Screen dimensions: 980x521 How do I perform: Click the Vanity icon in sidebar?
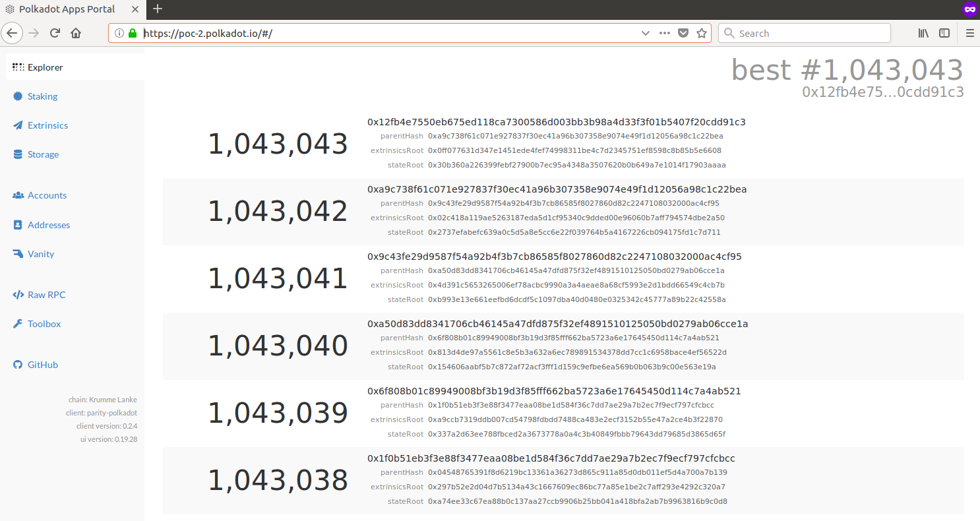click(18, 253)
